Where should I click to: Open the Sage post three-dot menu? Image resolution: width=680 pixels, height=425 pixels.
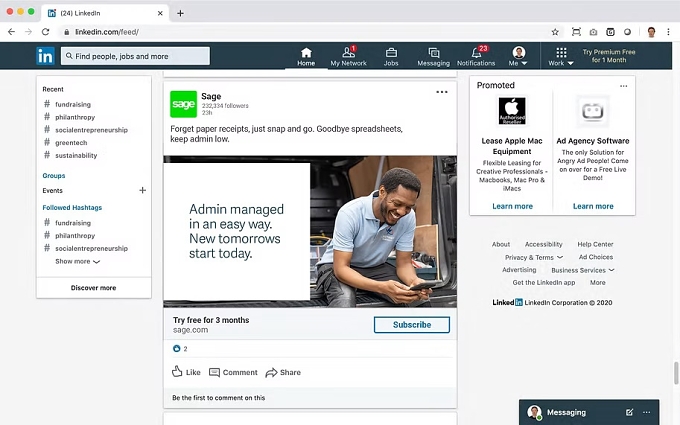(441, 92)
